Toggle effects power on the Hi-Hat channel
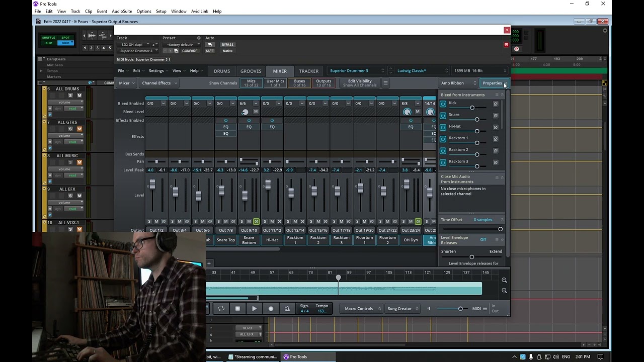 pos(272,120)
